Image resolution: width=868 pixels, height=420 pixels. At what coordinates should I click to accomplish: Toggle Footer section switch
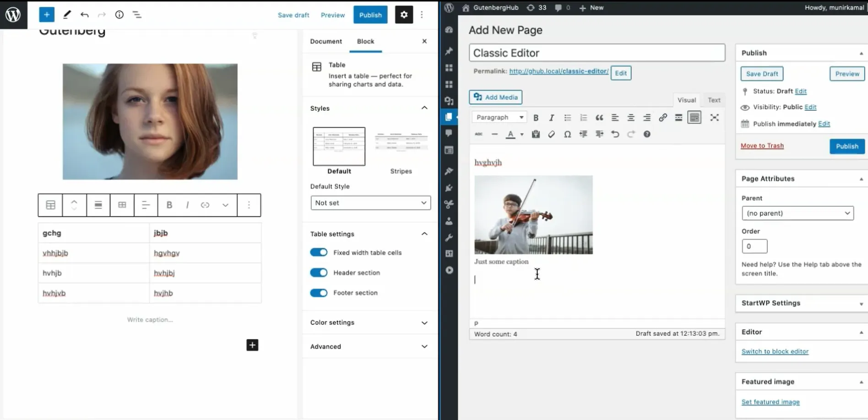[x=319, y=293]
